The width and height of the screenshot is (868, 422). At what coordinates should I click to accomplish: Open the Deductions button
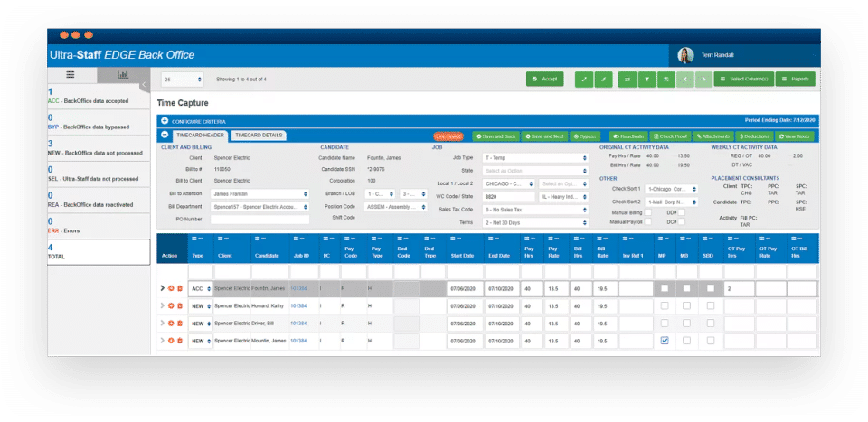tap(754, 136)
